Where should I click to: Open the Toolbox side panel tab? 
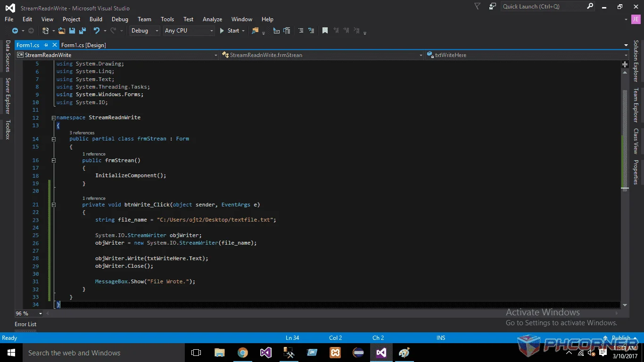8,130
